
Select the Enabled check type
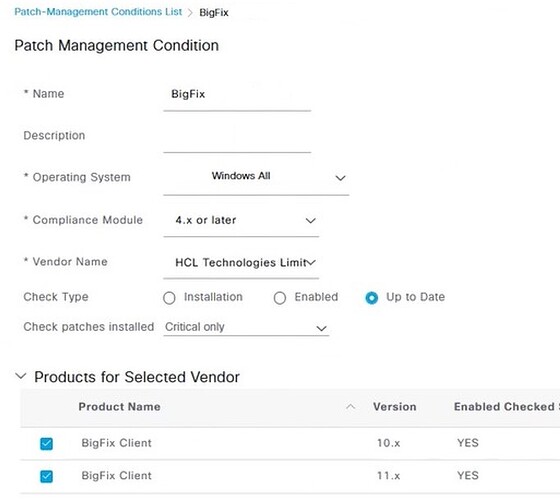click(x=280, y=298)
